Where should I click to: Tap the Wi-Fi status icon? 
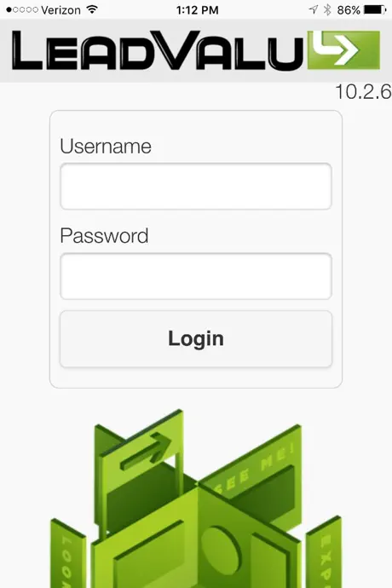pyautogui.click(x=92, y=9)
